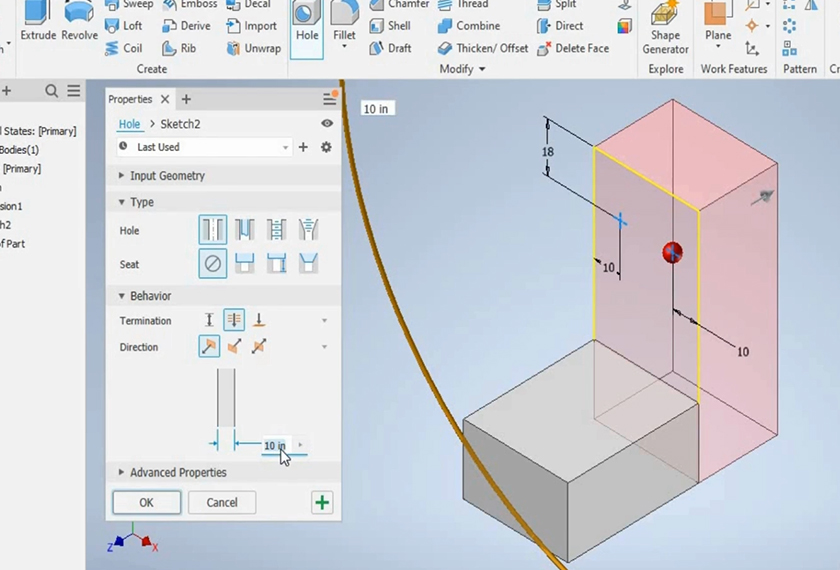Cancel the Hole feature
Image resolution: width=840 pixels, height=570 pixels.
coord(222,502)
